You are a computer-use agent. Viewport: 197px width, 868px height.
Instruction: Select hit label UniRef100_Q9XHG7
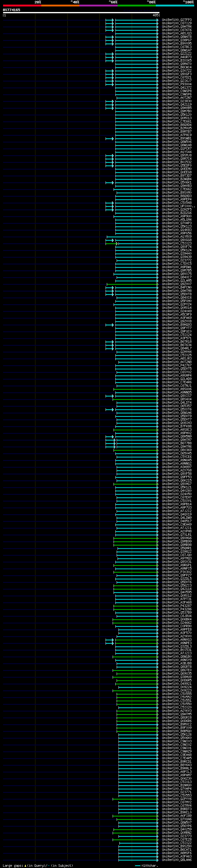[x=177, y=484]
